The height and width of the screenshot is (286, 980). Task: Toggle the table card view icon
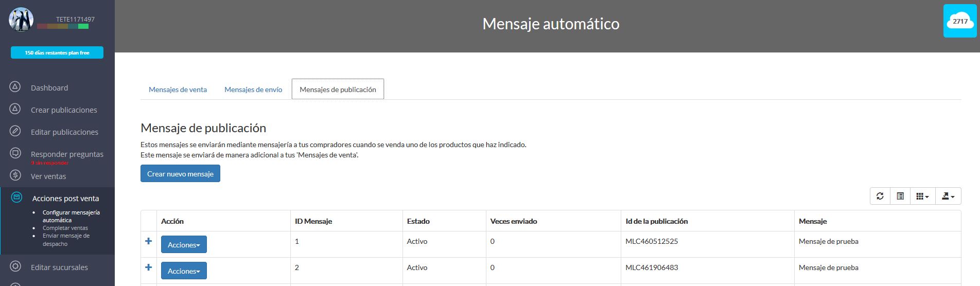click(x=900, y=196)
